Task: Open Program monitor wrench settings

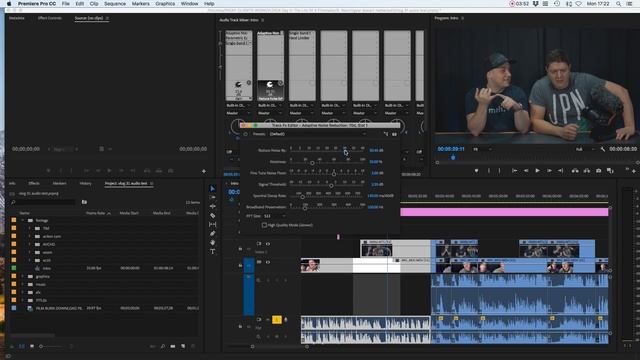Action: click(603, 149)
